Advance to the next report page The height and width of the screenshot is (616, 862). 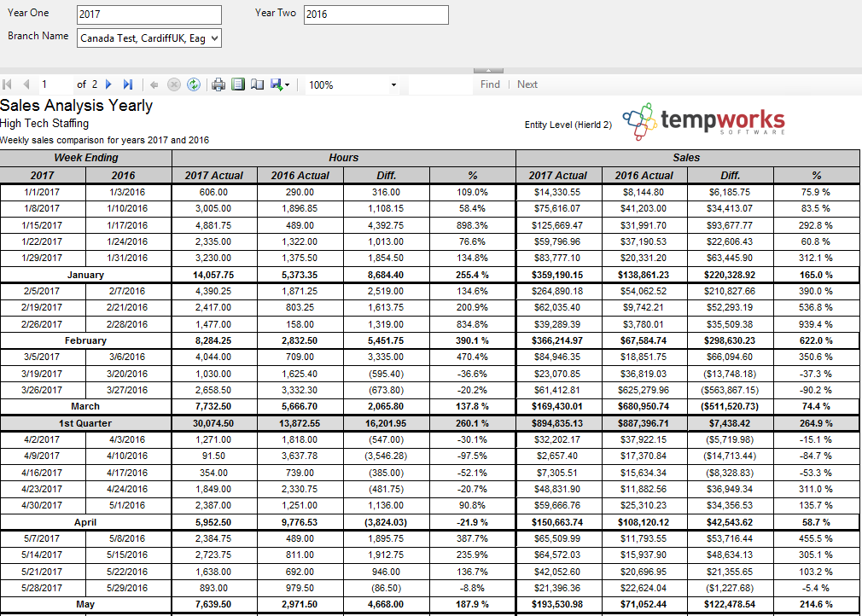(x=108, y=84)
